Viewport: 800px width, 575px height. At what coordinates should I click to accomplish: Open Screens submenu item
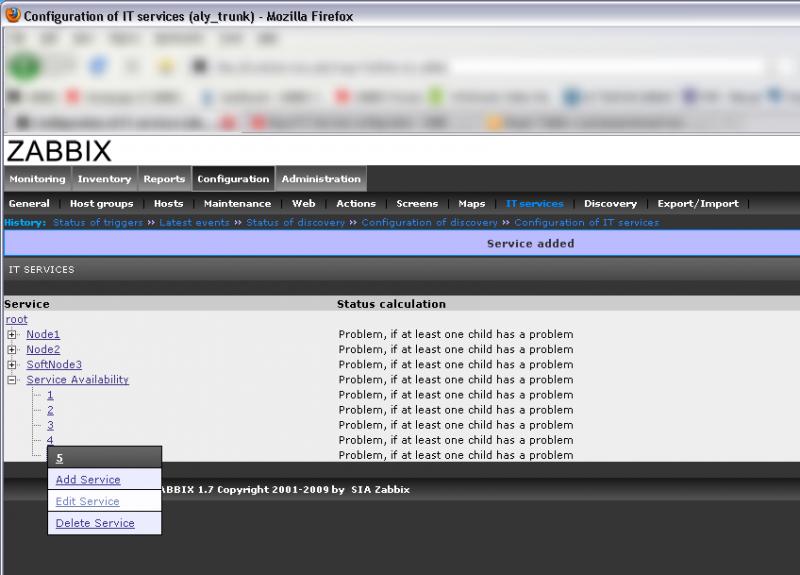[x=417, y=204]
